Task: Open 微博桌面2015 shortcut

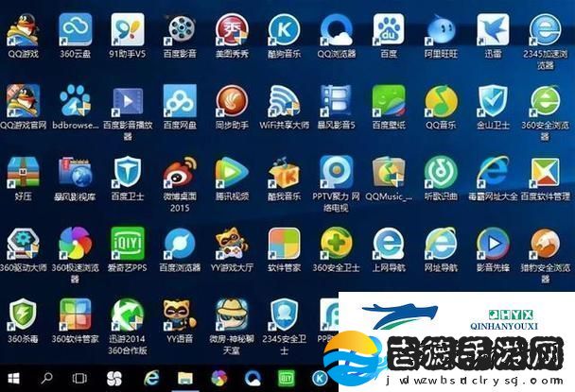Action: click(180, 172)
